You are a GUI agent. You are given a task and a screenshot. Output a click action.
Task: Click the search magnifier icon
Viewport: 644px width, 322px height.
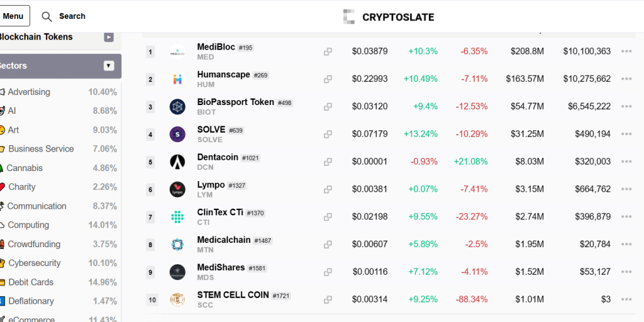pyautogui.click(x=47, y=16)
